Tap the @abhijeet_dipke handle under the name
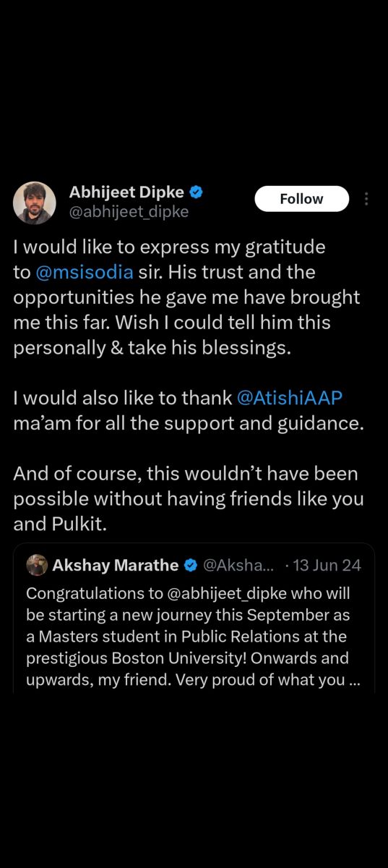The image size is (388, 868). [x=129, y=212]
